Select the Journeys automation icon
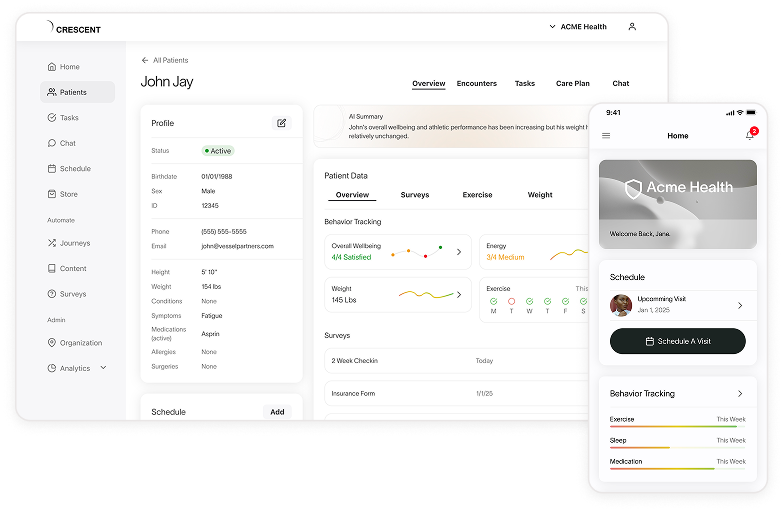Viewport: 784px width, 512px height. [x=52, y=243]
